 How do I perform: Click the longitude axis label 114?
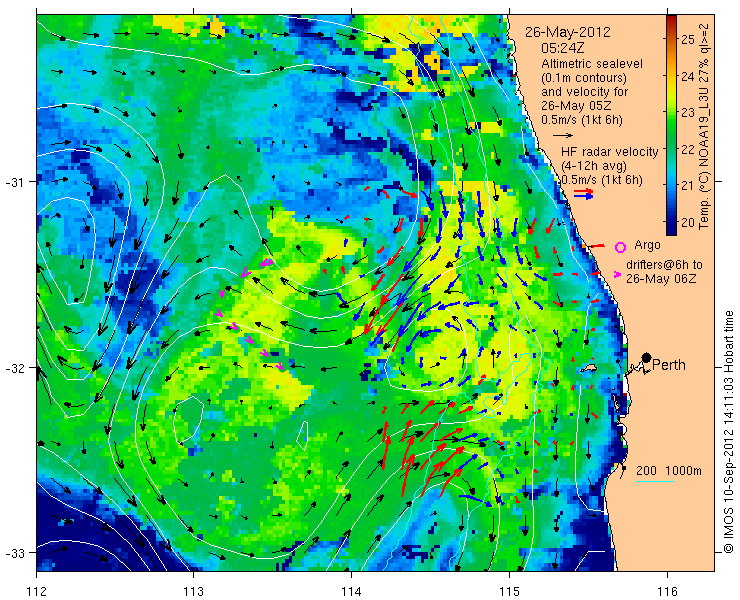[x=351, y=591]
